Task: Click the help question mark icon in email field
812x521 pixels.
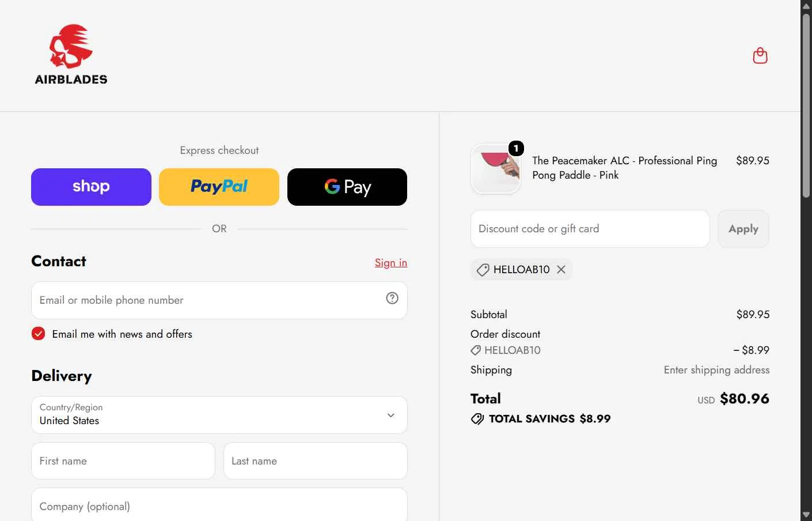Action: pyautogui.click(x=392, y=298)
